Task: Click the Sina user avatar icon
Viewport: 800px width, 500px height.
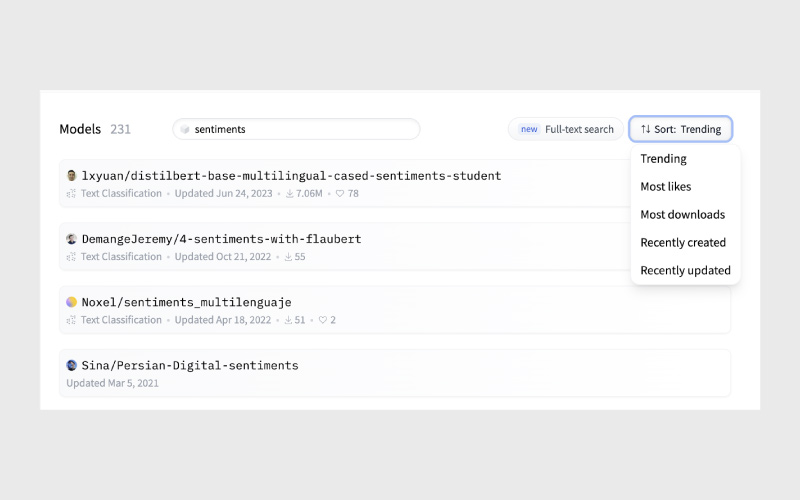Action: 72,365
